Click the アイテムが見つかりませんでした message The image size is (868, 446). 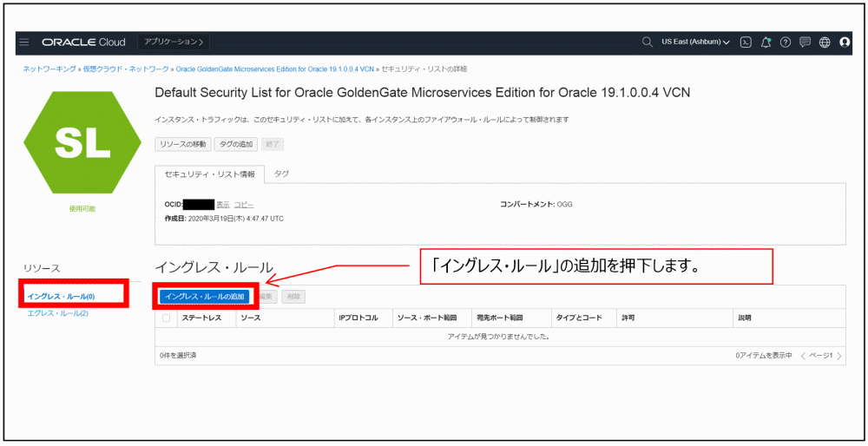(x=498, y=337)
